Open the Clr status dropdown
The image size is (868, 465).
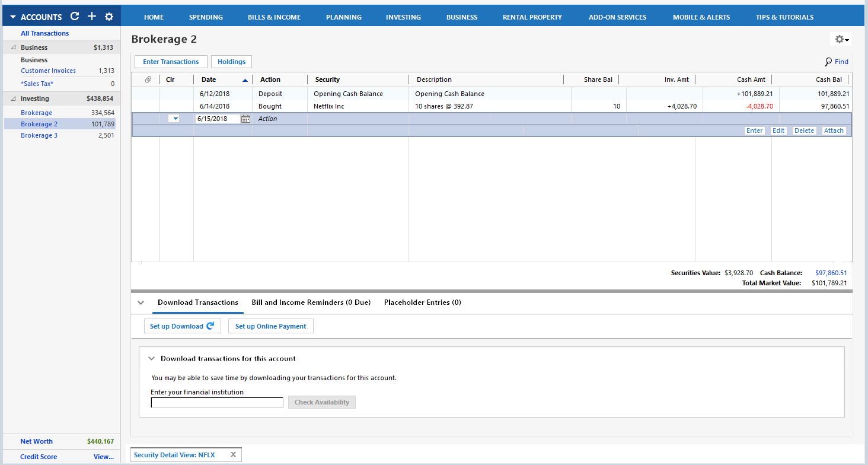tap(174, 119)
